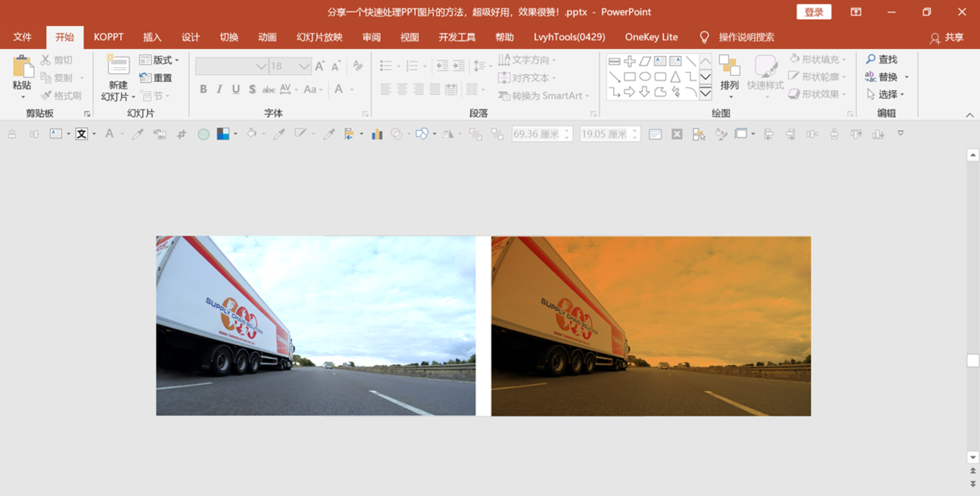The image size is (980, 496).
Task: Switch to the Design (设计) tab
Action: point(190,37)
